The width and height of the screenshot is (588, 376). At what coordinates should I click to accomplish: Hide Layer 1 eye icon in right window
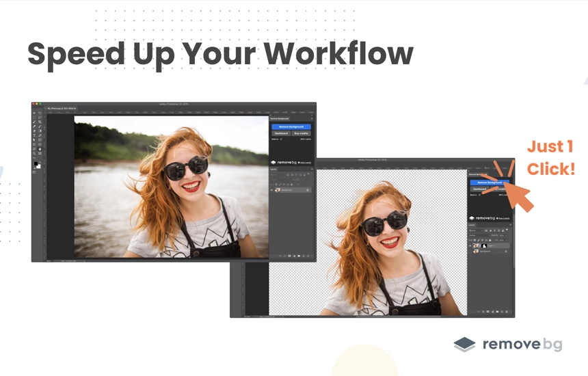tap(470, 246)
